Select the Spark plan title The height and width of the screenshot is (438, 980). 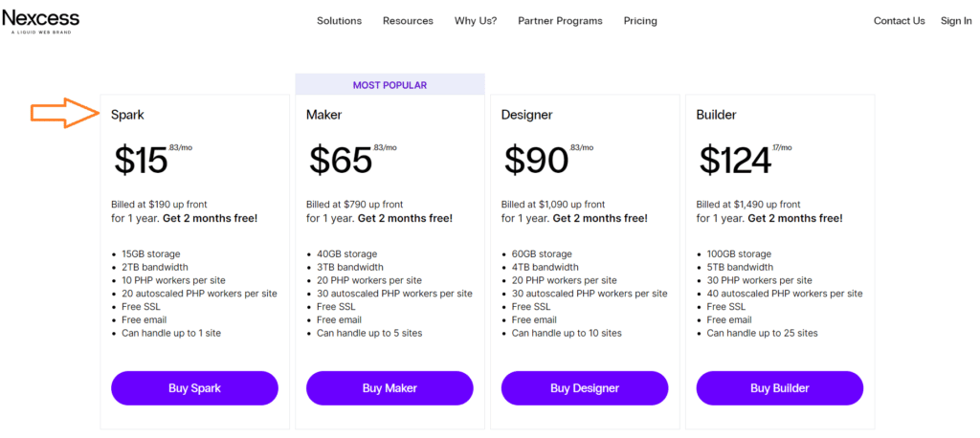[127, 115]
